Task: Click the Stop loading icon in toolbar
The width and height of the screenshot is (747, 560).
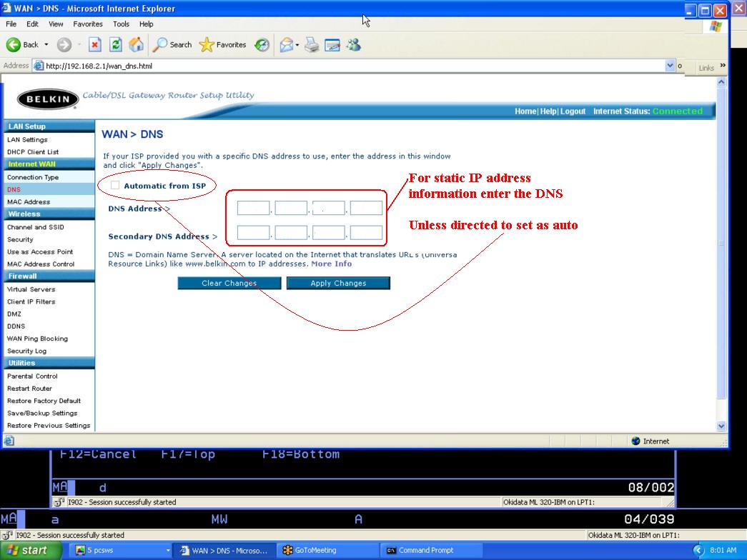Action: tap(95, 45)
